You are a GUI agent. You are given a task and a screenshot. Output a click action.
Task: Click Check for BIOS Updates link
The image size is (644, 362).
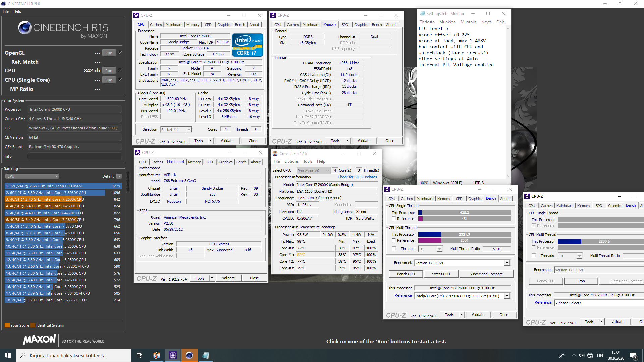coord(357,177)
